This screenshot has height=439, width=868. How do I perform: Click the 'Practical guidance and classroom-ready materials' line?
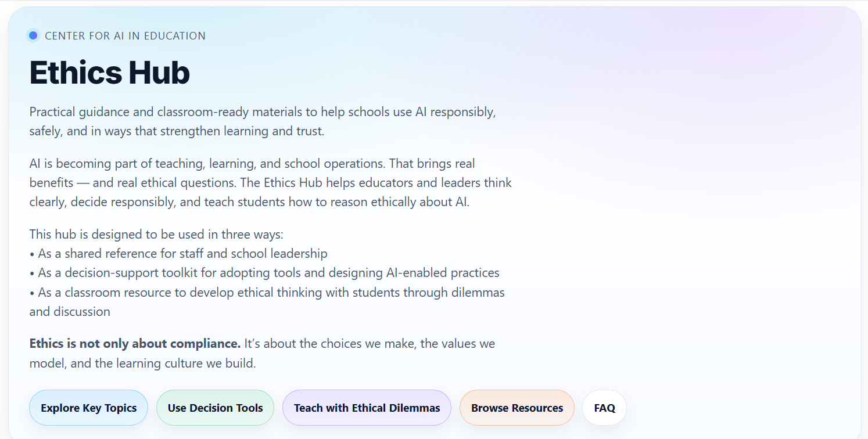(263, 112)
